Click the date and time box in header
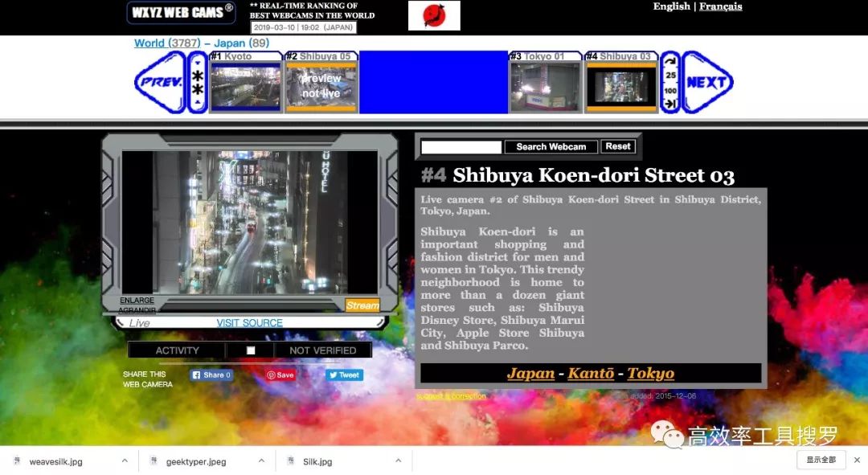 pyautogui.click(x=303, y=27)
